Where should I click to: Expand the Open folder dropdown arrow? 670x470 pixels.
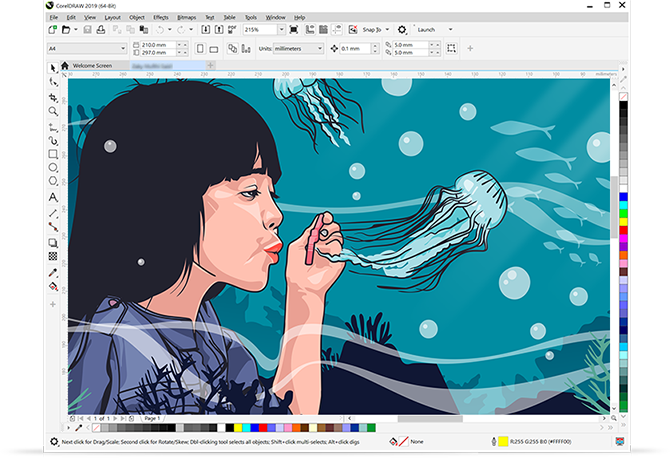[x=76, y=29]
